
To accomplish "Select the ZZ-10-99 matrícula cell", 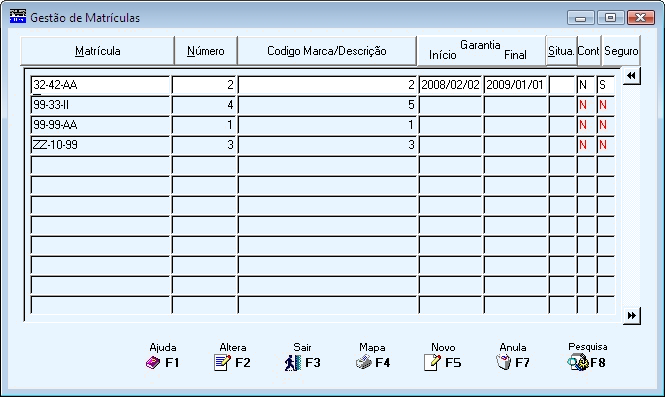I will (101, 145).
